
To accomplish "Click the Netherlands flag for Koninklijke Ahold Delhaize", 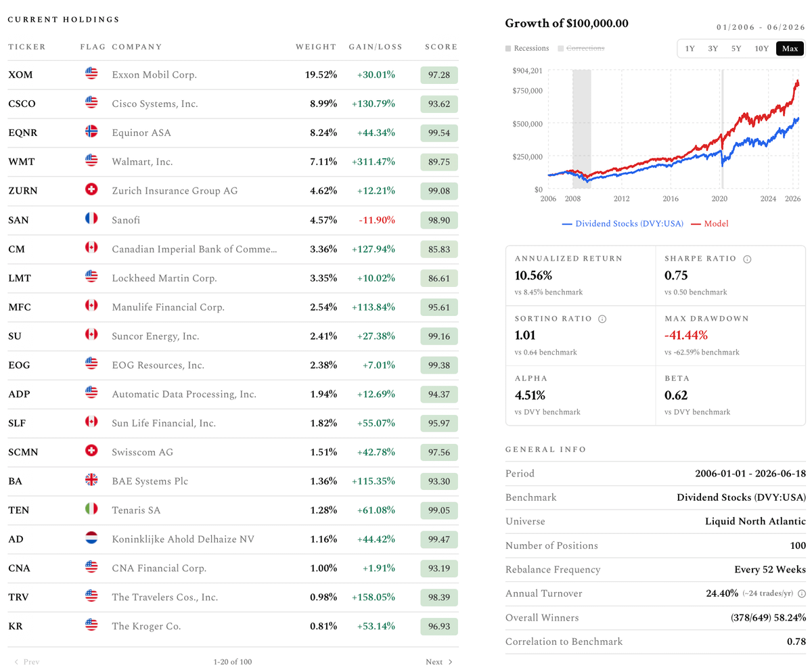I will (x=91, y=539).
